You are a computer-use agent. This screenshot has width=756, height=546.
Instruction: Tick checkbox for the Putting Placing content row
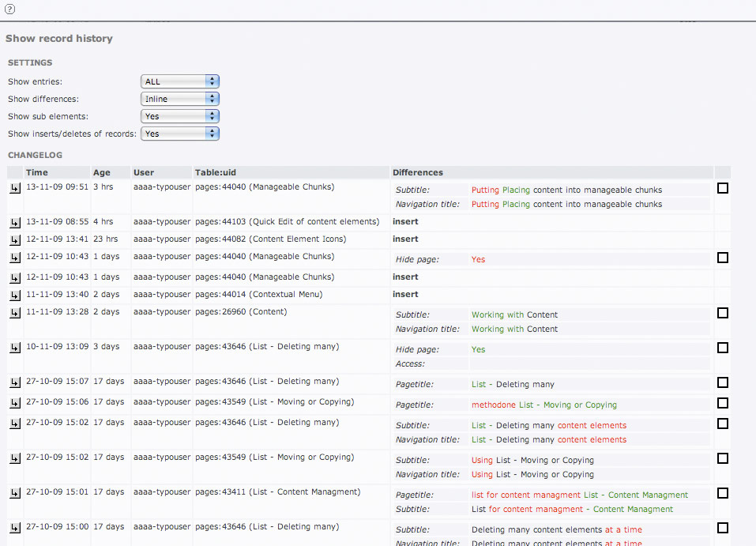(x=722, y=189)
